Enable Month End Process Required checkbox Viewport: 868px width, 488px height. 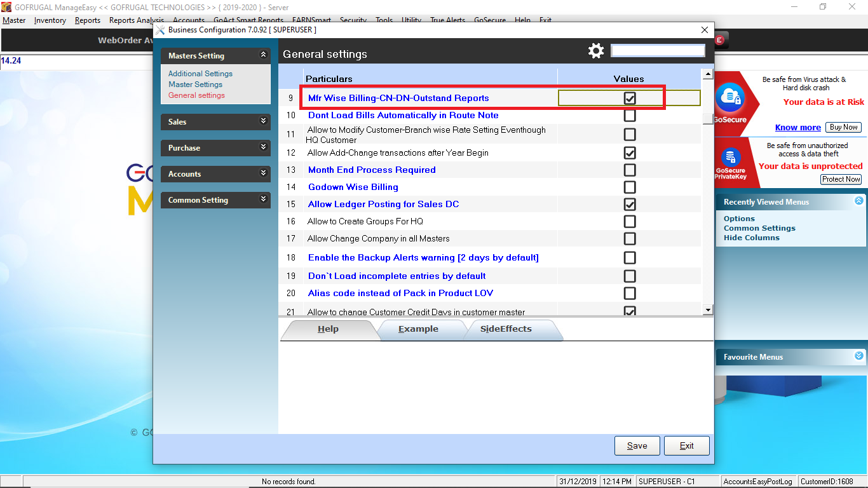tap(630, 170)
